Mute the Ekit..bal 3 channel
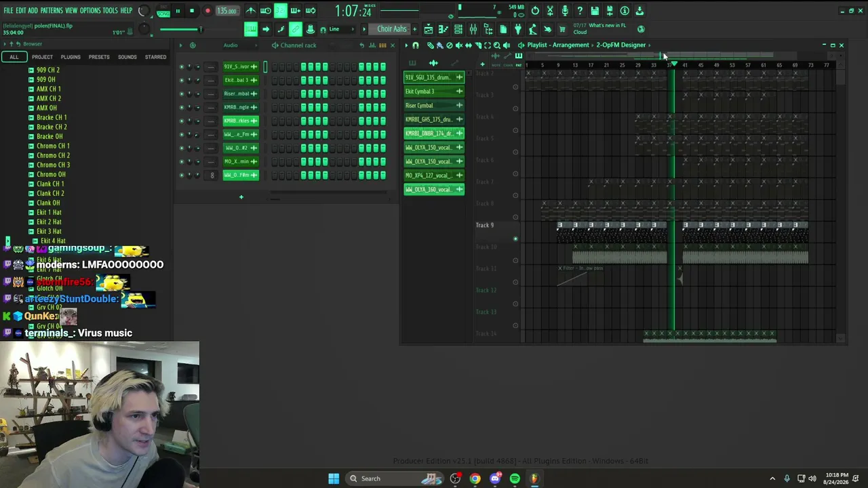 pos(181,80)
